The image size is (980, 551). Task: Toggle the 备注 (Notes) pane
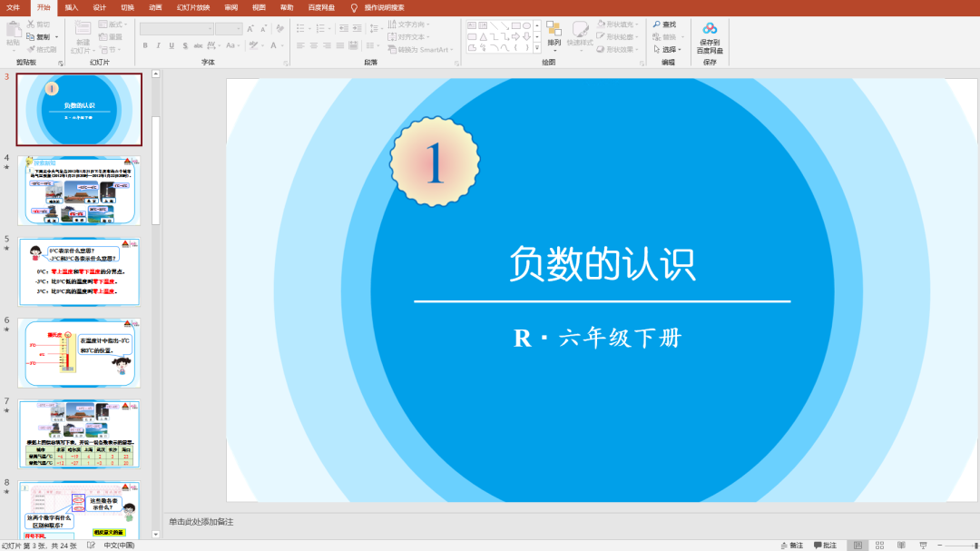(x=790, y=544)
